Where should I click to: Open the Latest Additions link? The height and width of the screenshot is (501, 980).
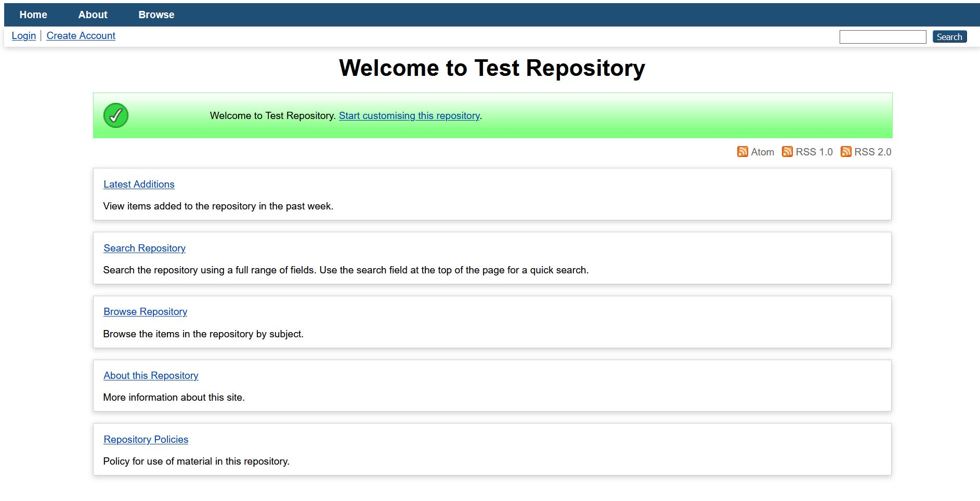pos(139,184)
